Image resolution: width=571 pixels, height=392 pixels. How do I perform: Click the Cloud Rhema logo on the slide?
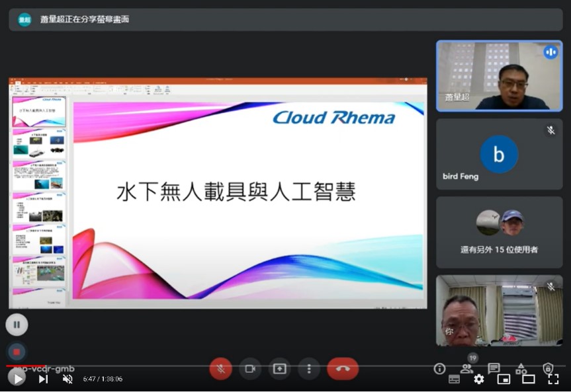click(334, 117)
